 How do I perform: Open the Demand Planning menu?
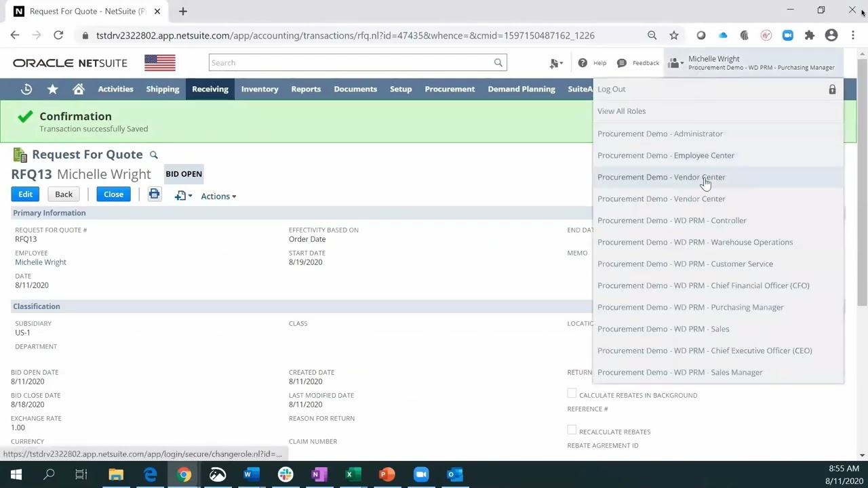point(521,89)
